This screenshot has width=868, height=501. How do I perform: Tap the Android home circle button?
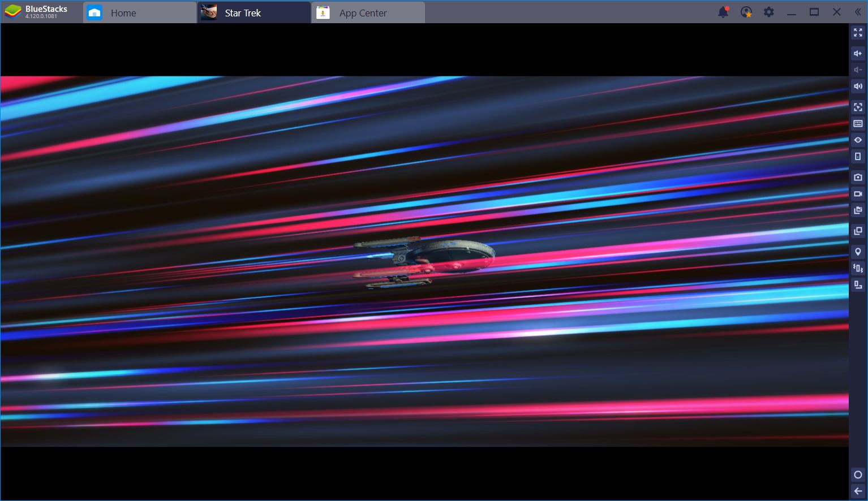(x=858, y=474)
